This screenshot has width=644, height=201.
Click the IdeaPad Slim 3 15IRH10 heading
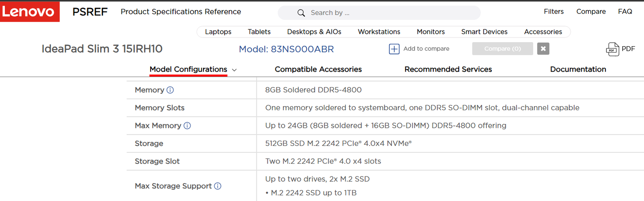point(102,49)
